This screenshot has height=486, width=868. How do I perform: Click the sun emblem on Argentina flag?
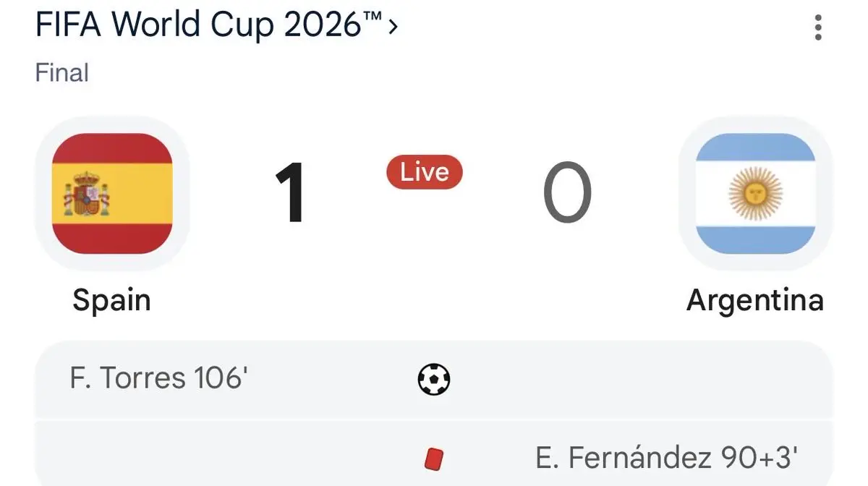(755, 194)
